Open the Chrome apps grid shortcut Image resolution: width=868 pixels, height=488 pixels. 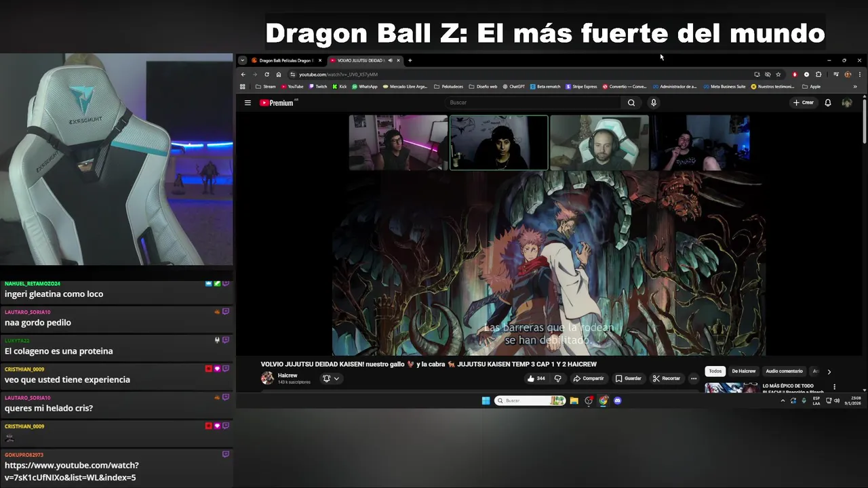243,87
